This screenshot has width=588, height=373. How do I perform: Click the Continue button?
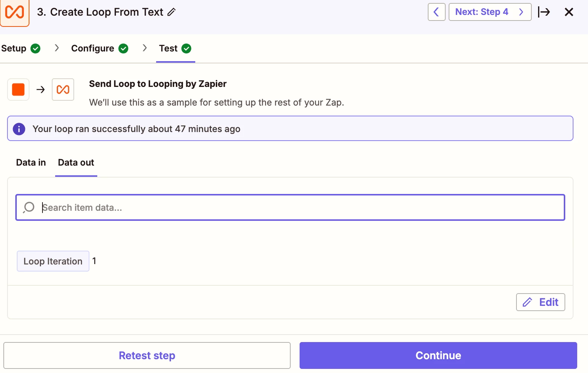coord(438,355)
